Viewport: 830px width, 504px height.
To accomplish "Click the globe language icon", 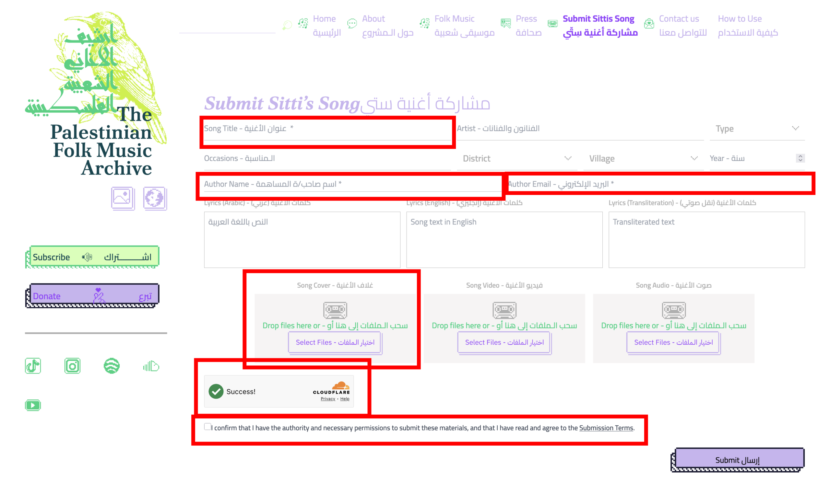I will coord(155,199).
